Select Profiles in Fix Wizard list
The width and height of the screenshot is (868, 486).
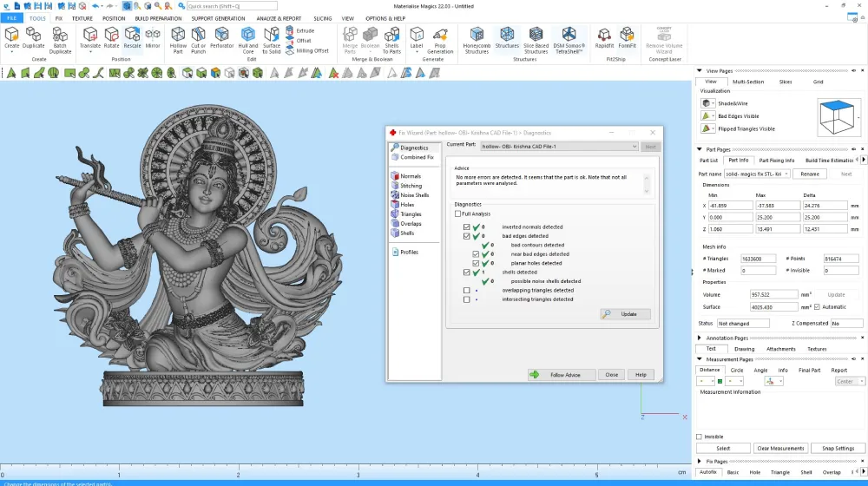click(x=409, y=252)
